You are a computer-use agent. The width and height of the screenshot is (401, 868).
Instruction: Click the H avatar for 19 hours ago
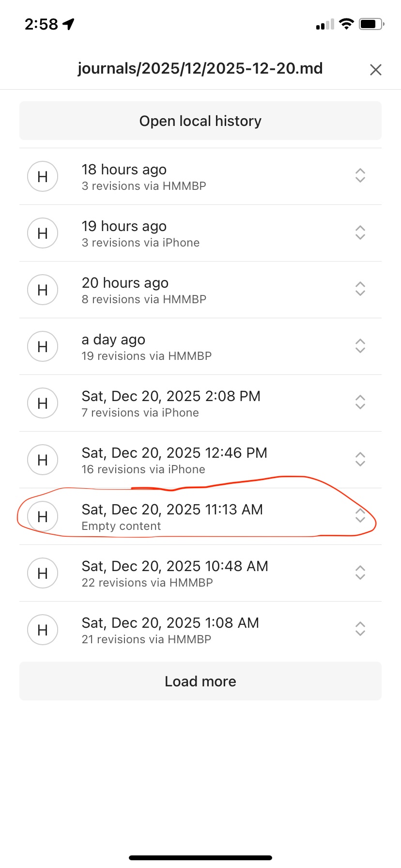[43, 233]
